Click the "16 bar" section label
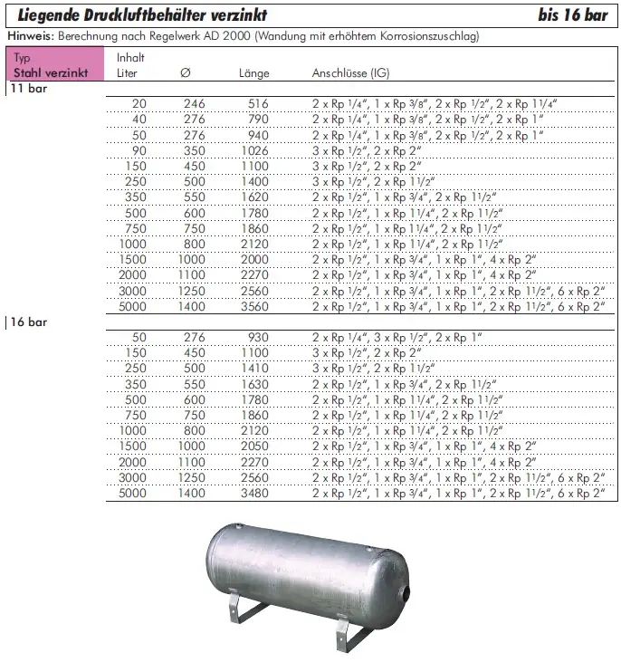The image size is (621, 672). pos(29,322)
